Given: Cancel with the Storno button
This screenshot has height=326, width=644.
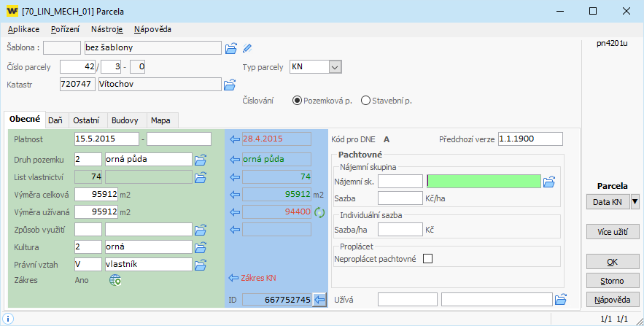Looking at the screenshot, I should click(613, 281).
